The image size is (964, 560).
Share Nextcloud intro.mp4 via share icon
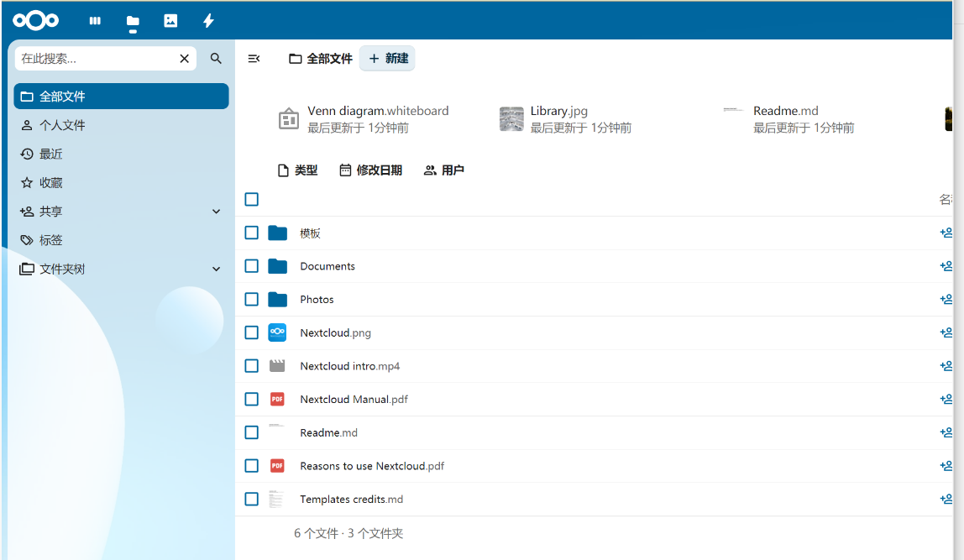tap(946, 365)
